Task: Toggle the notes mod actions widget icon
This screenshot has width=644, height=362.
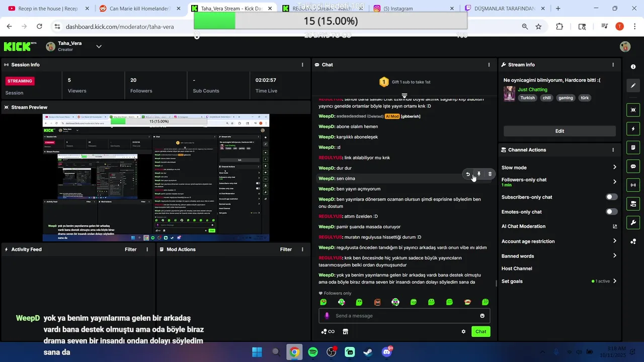Action: click(633, 147)
